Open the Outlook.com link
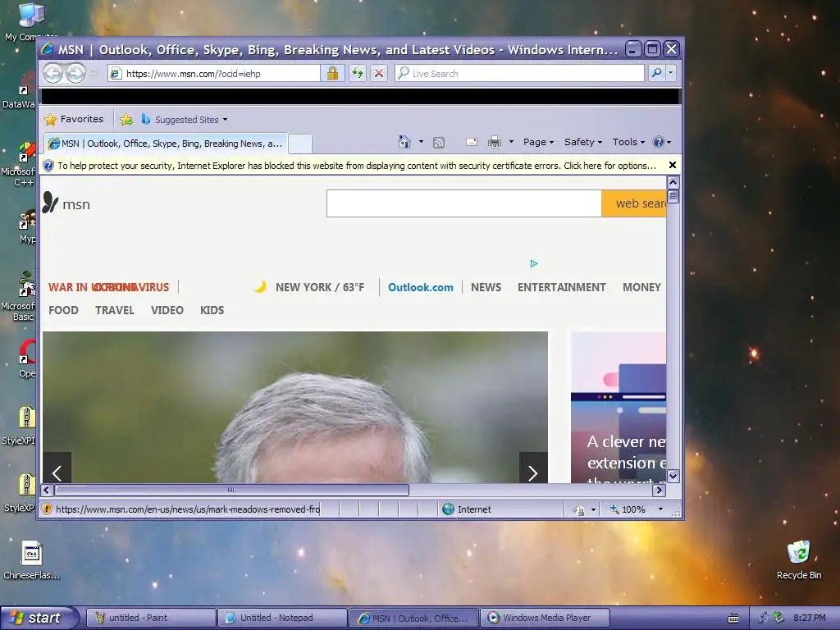 pyautogui.click(x=421, y=287)
